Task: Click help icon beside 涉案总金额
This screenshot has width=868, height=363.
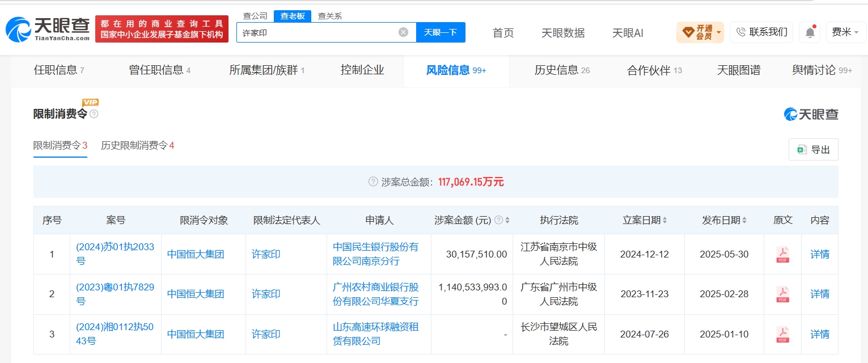Action: 373,182
